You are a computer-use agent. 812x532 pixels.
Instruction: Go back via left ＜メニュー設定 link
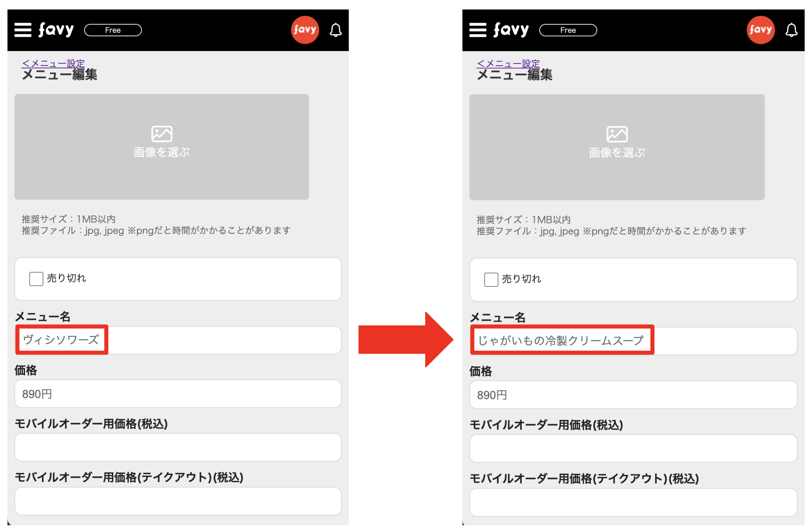[53, 64]
